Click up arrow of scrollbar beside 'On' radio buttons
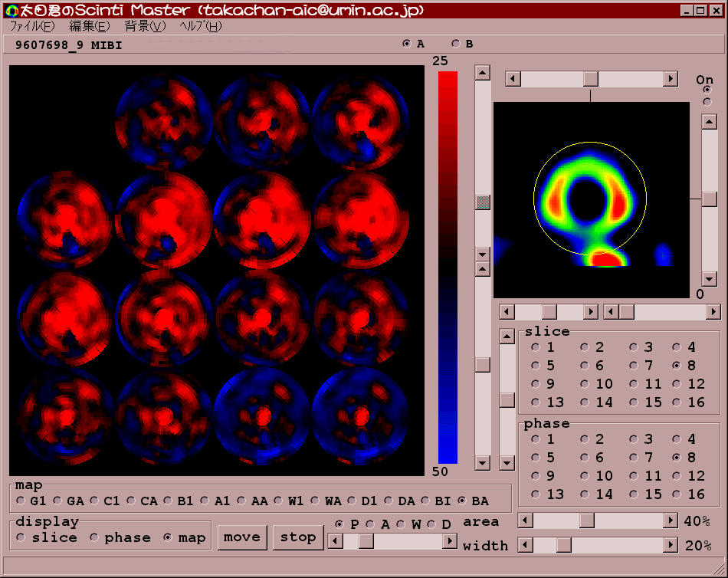 tap(709, 123)
